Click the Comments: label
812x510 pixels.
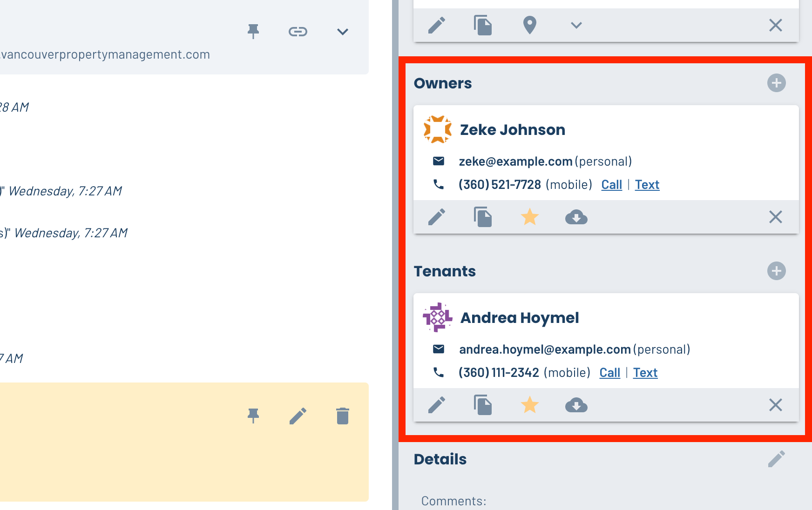click(454, 501)
